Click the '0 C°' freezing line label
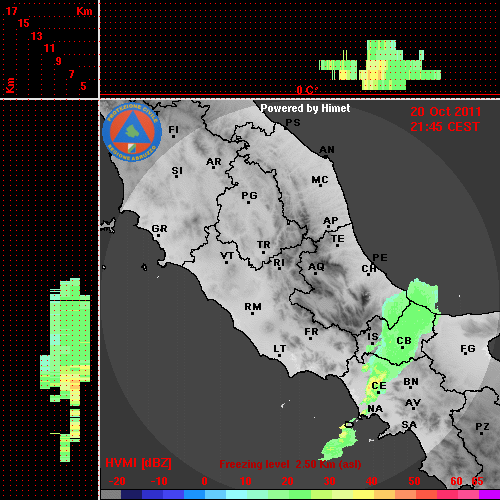The image size is (500, 500). [307, 90]
